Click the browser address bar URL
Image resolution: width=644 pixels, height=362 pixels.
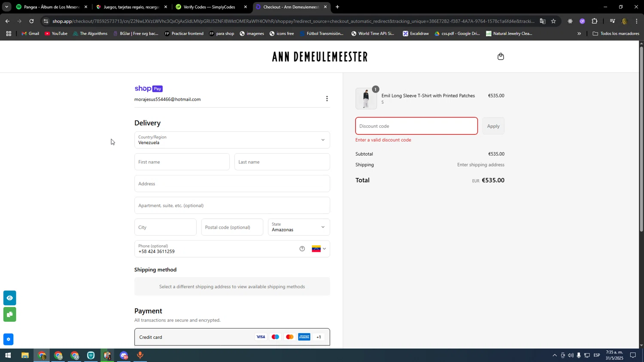point(294,21)
